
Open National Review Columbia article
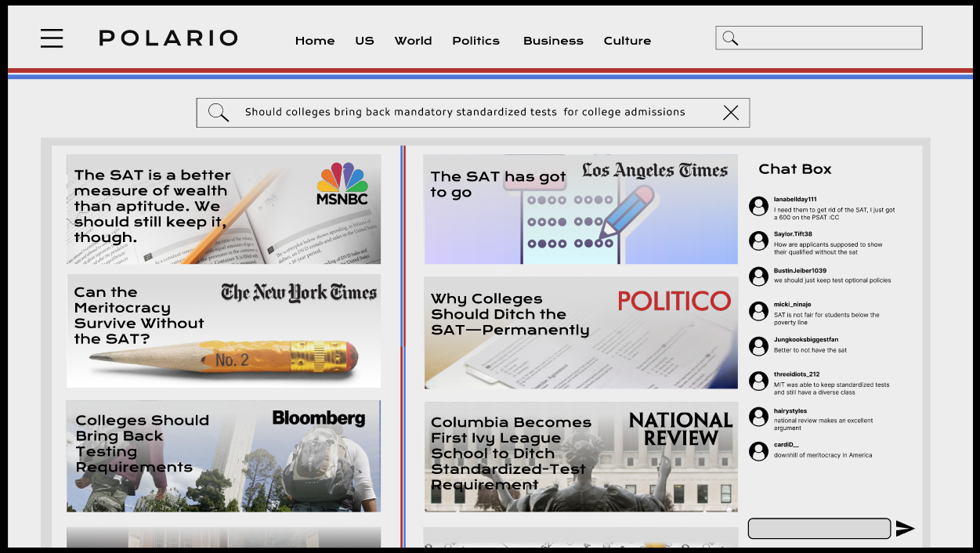580,457
